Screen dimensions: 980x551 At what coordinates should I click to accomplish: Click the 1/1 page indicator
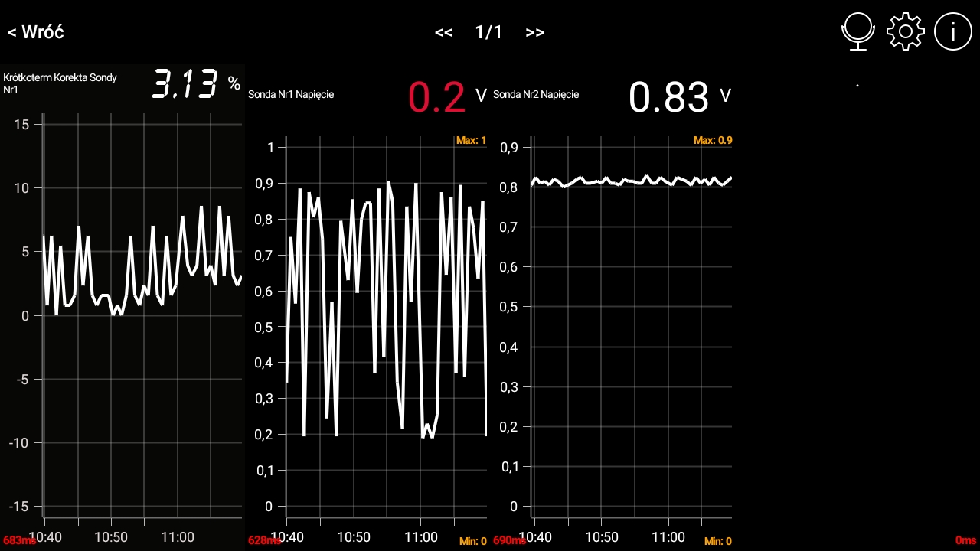click(488, 32)
